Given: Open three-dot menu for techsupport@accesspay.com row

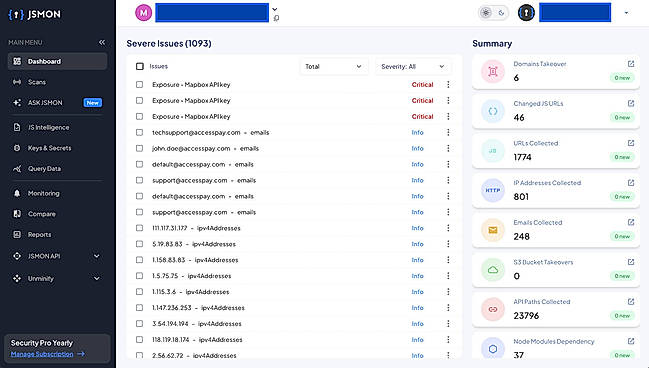Looking at the screenshot, I should (448, 132).
